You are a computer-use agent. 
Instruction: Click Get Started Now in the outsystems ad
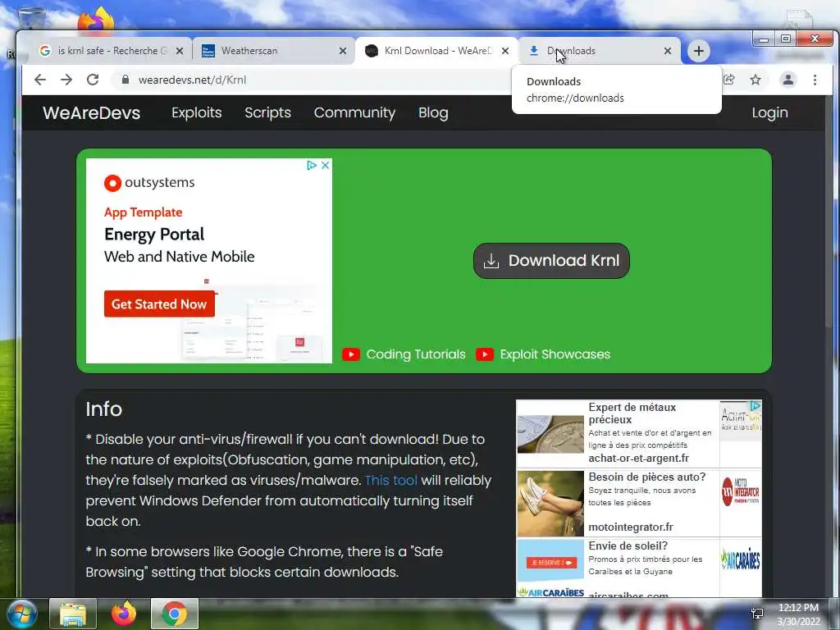point(159,304)
